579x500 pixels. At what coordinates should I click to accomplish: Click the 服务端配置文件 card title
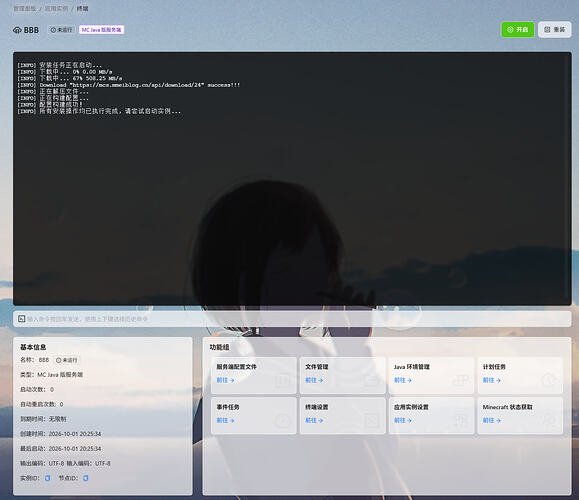click(x=236, y=367)
